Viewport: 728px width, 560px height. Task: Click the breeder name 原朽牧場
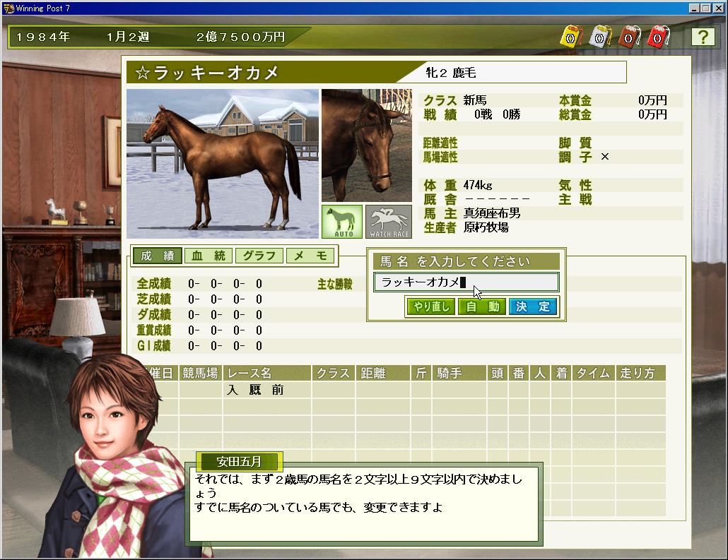[486, 227]
